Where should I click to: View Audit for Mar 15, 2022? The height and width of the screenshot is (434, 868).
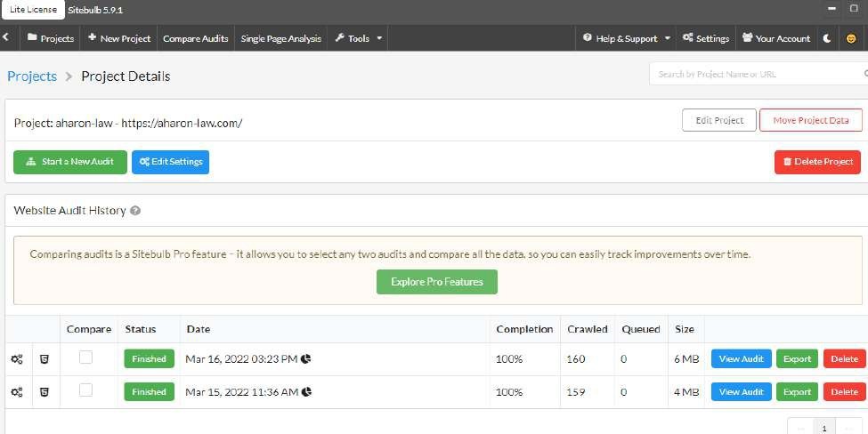pyautogui.click(x=742, y=392)
